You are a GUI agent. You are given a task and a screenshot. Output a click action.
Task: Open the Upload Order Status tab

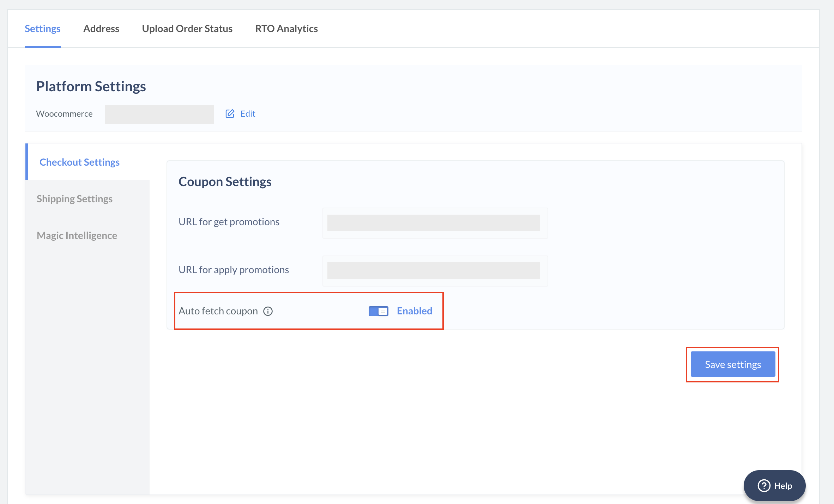[x=187, y=29]
